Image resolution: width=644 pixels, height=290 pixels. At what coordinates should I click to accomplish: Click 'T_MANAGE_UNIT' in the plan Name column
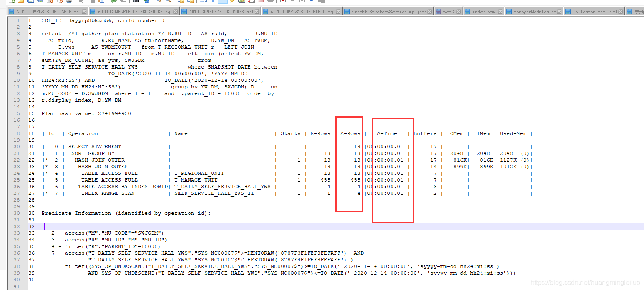click(196, 180)
